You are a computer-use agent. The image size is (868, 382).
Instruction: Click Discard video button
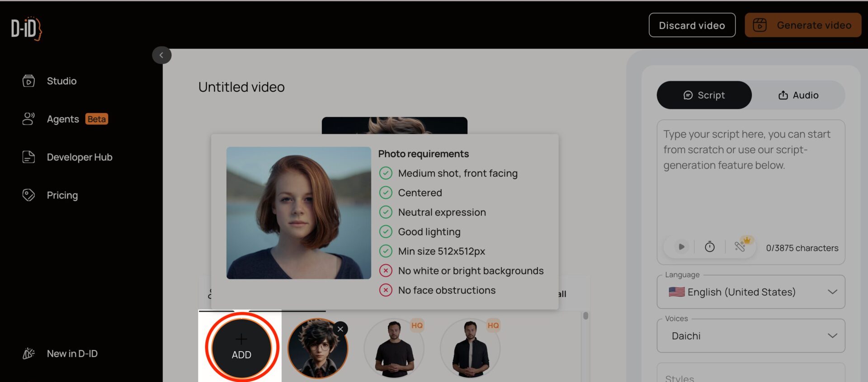click(x=692, y=25)
